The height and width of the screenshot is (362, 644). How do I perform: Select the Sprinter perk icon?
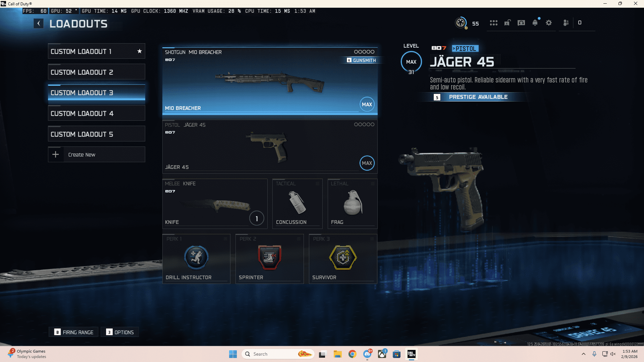pyautogui.click(x=269, y=257)
